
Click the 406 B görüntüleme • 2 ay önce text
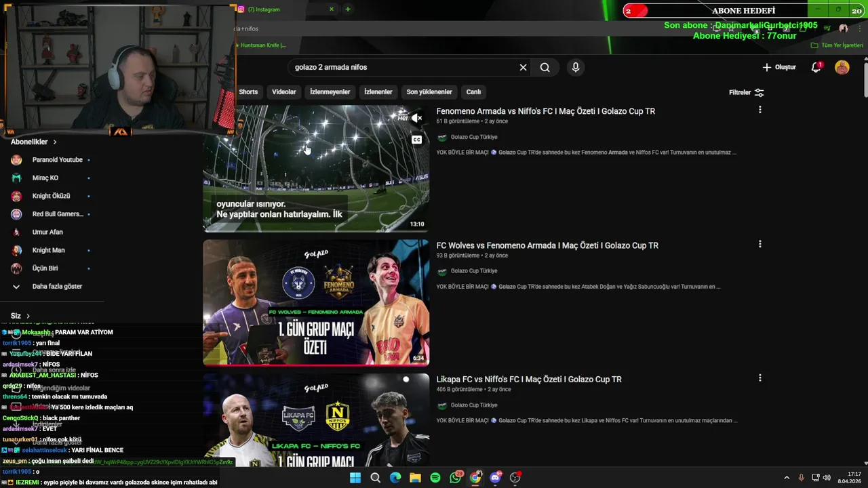tap(474, 390)
